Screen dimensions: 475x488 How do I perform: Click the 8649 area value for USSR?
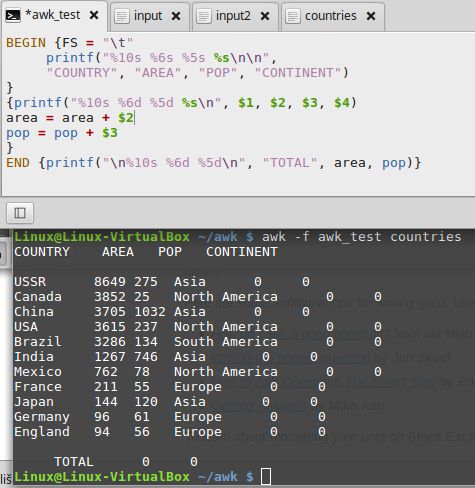[x=110, y=282]
